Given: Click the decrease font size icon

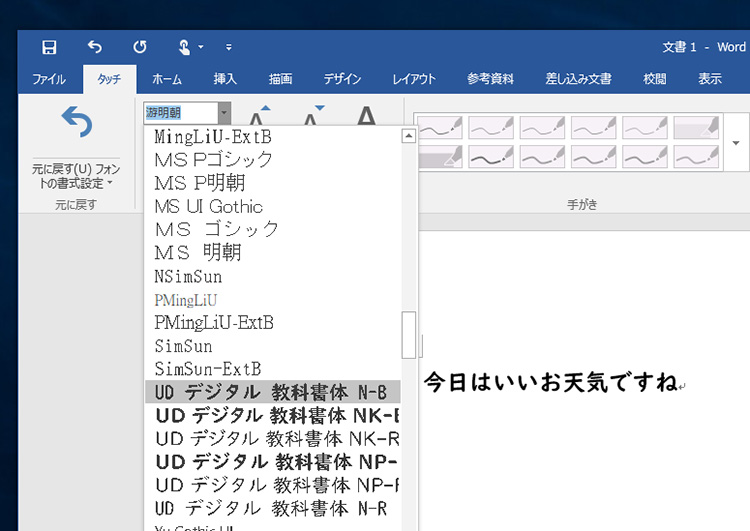Looking at the screenshot, I should pyautogui.click(x=313, y=115).
